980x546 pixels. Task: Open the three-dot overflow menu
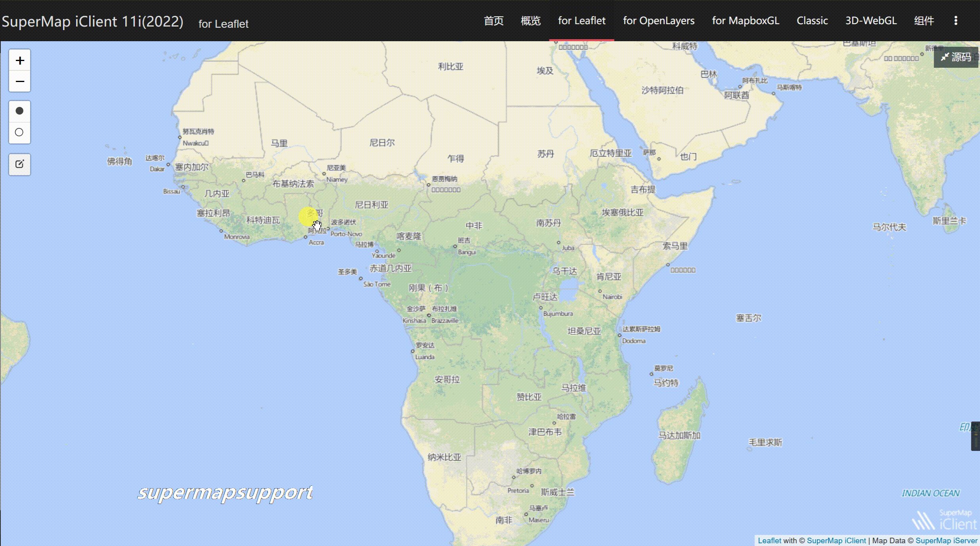(955, 21)
